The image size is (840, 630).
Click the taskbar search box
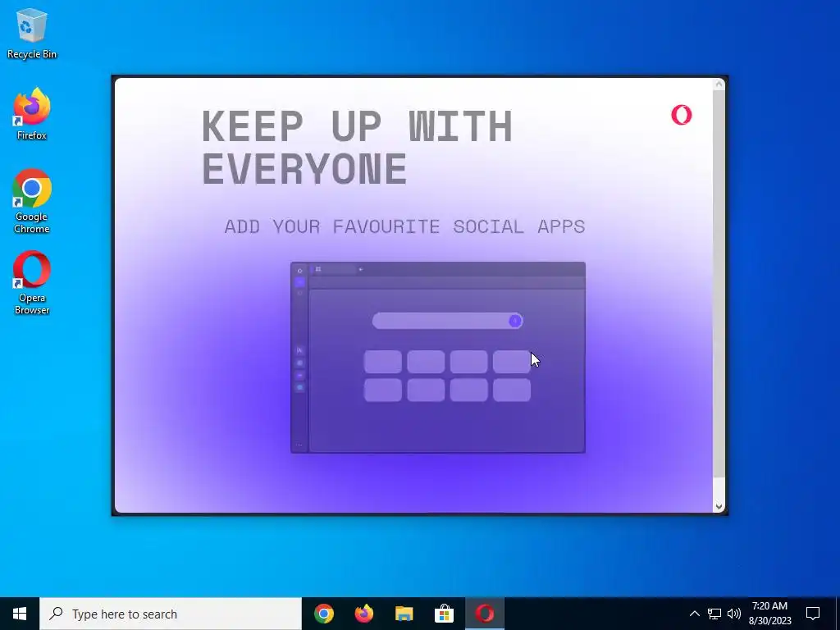coord(171,614)
